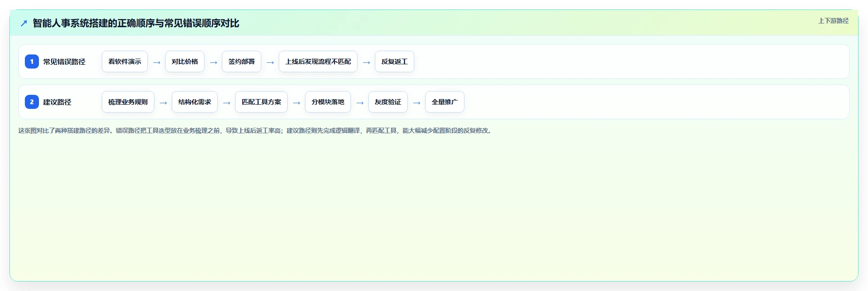Click the blue number 1 badge
The image size is (868, 291).
(32, 61)
